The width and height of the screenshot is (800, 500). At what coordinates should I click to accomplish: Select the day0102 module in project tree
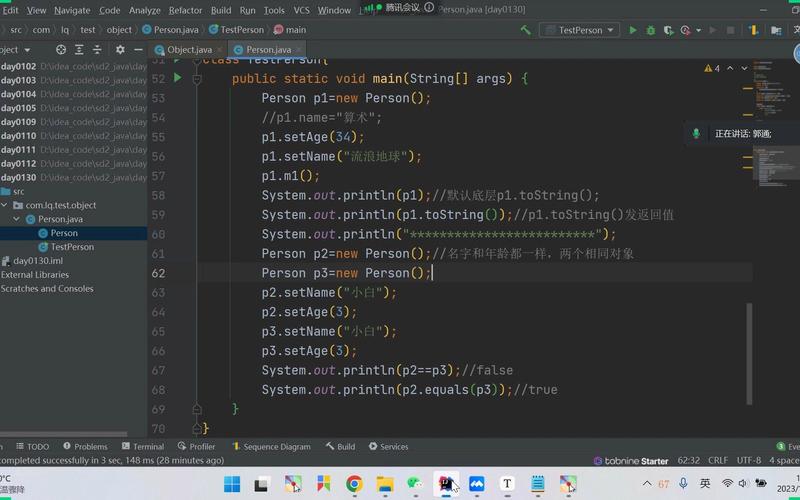pos(18,66)
